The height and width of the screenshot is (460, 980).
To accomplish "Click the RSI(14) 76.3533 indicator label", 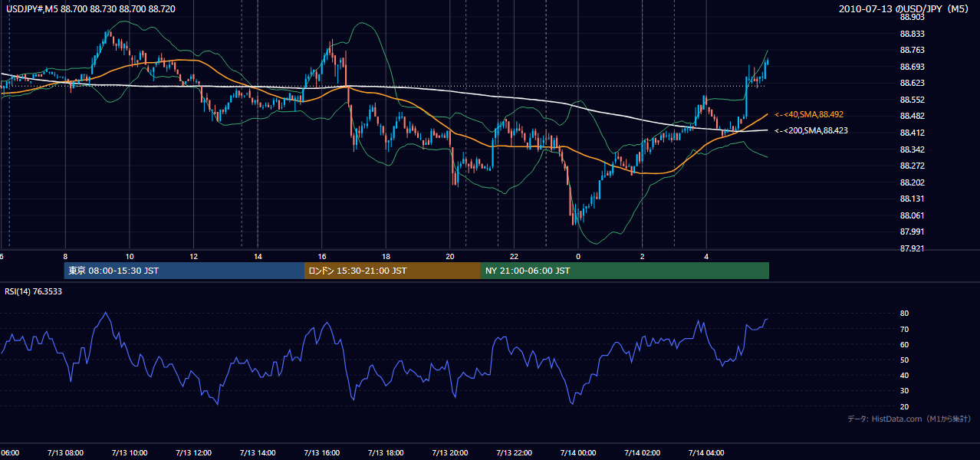I will click(34, 291).
